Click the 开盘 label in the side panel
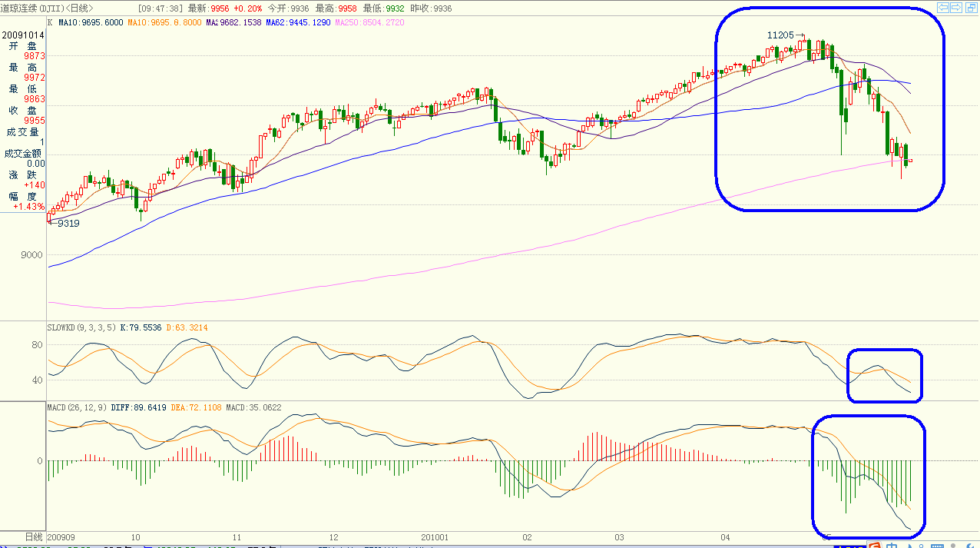 coord(23,46)
